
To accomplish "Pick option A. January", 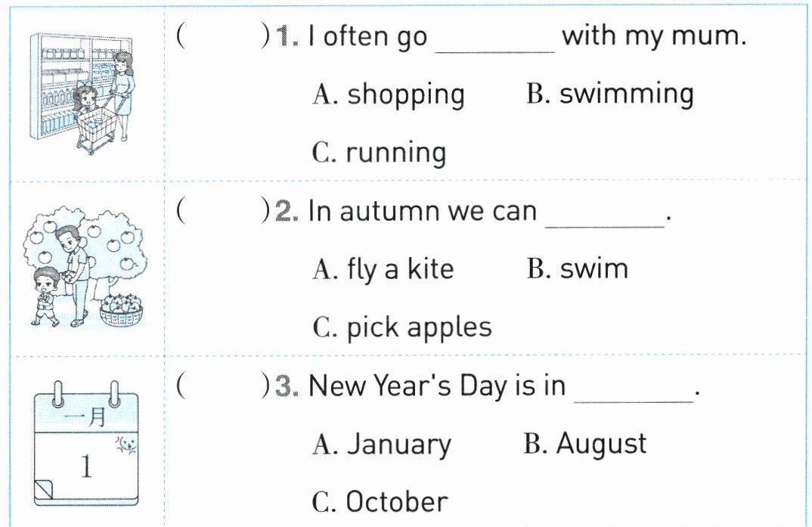I will coord(381,445).
